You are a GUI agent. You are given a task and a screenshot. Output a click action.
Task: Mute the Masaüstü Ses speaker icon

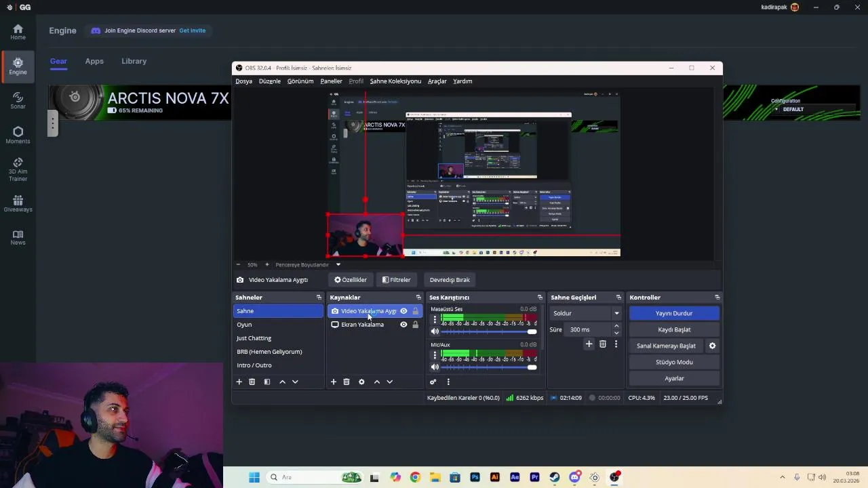click(x=435, y=331)
